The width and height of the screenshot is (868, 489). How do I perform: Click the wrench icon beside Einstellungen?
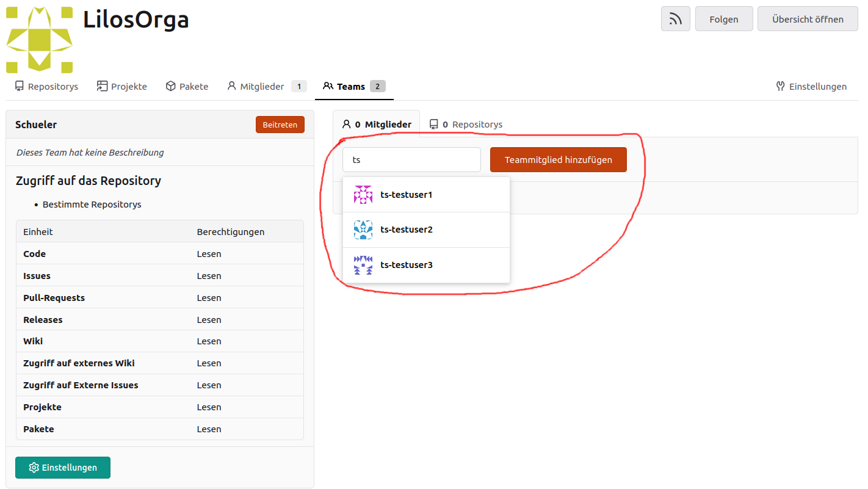[x=780, y=87]
